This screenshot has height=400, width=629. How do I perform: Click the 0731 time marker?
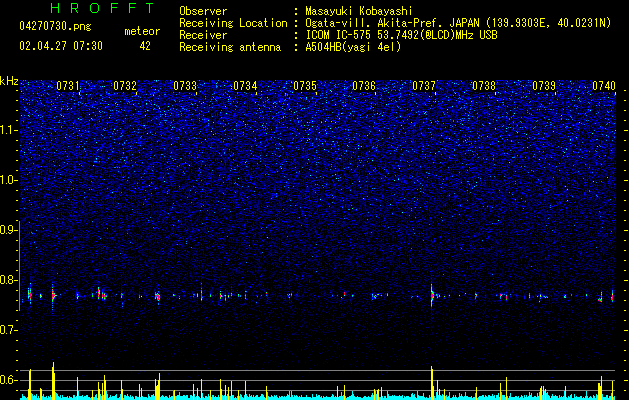click(x=68, y=86)
